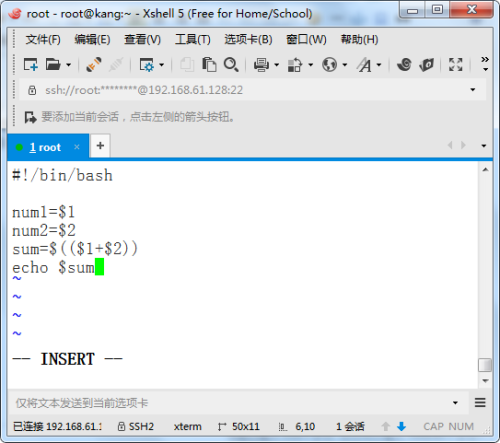The height and width of the screenshot is (443, 500).
Task: Click the color scheme/layout icon
Action: point(295,65)
